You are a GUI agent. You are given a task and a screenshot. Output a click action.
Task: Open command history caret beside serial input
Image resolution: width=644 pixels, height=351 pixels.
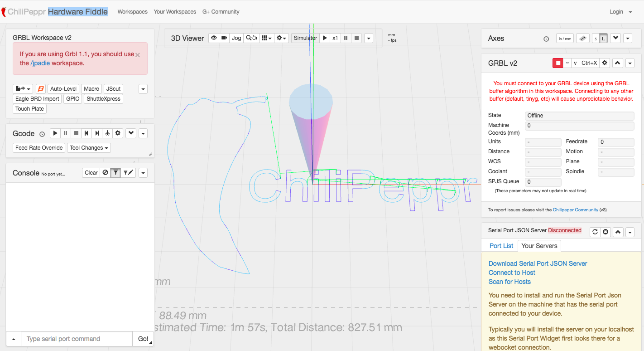click(x=14, y=339)
